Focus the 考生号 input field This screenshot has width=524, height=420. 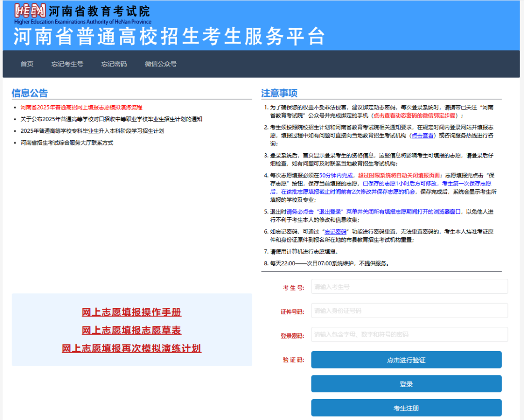tap(409, 287)
